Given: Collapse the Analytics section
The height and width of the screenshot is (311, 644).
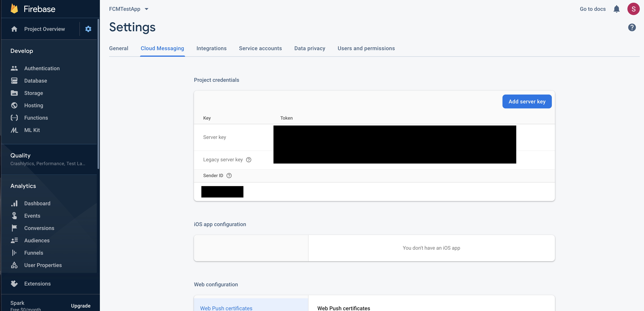Looking at the screenshot, I should pos(23,186).
